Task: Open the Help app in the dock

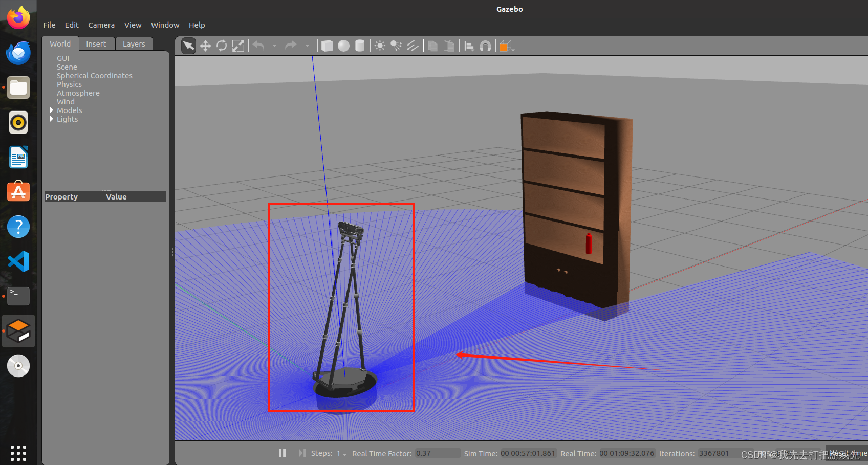Action: tap(18, 227)
